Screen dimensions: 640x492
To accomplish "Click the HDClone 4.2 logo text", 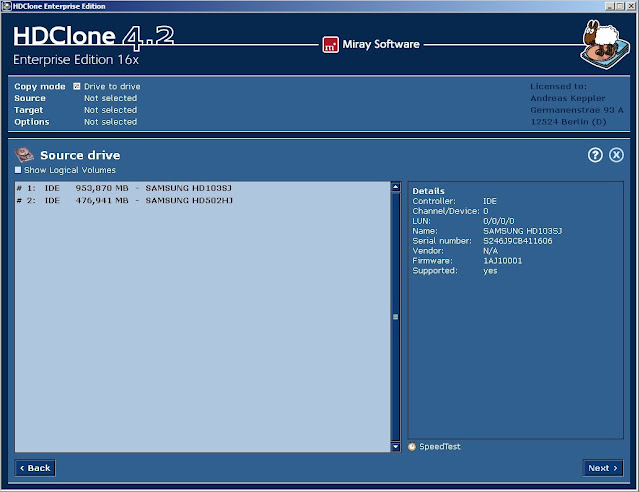I will click(93, 37).
